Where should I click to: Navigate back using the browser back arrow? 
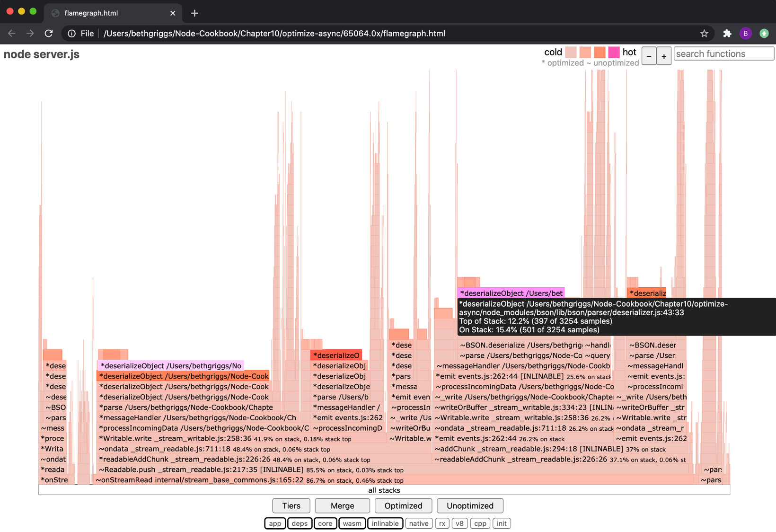click(11, 33)
